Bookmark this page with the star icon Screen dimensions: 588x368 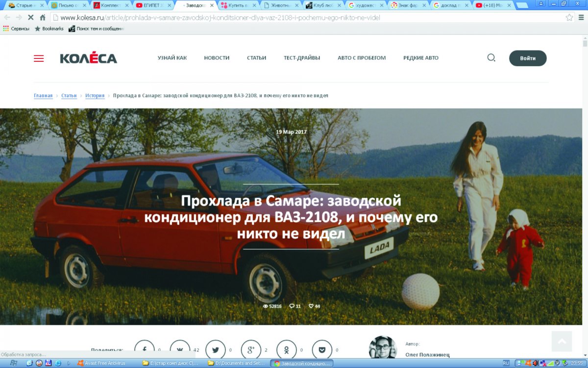569,17
